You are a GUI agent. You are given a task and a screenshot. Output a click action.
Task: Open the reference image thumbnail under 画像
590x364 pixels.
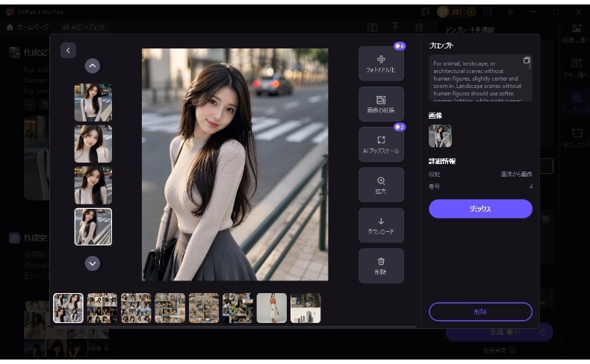click(x=440, y=136)
